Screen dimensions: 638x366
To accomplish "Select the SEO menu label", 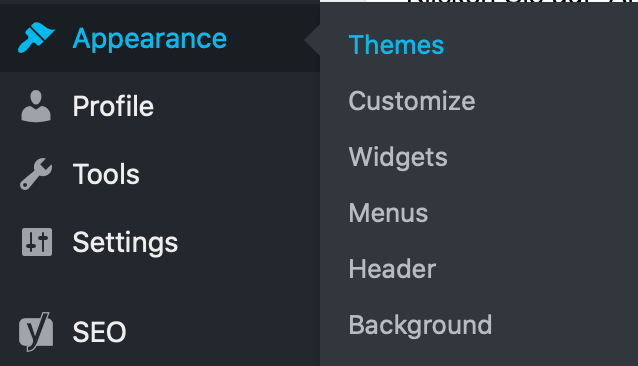I will point(100,332).
